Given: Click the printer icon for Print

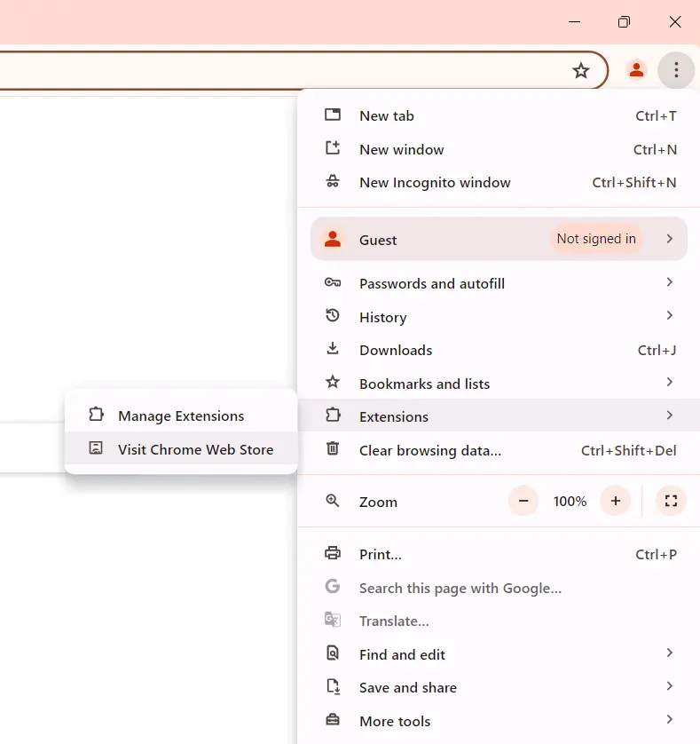Looking at the screenshot, I should tap(333, 554).
